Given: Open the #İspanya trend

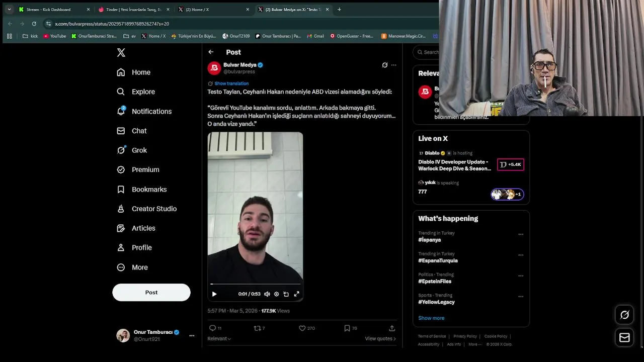Looking at the screenshot, I should click(x=429, y=240).
